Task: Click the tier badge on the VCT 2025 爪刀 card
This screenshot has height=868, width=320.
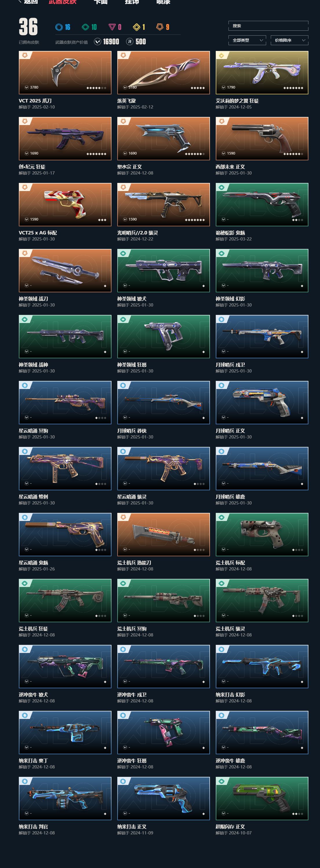Action: pos(25,55)
